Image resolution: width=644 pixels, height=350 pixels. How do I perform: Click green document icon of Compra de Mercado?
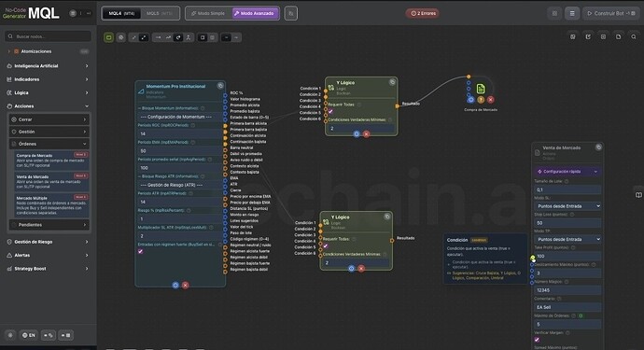tap(481, 89)
